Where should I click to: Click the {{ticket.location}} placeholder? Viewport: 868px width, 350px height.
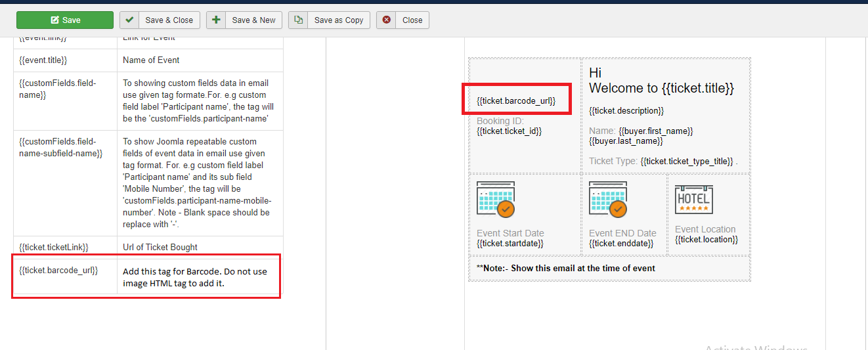click(x=706, y=240)
